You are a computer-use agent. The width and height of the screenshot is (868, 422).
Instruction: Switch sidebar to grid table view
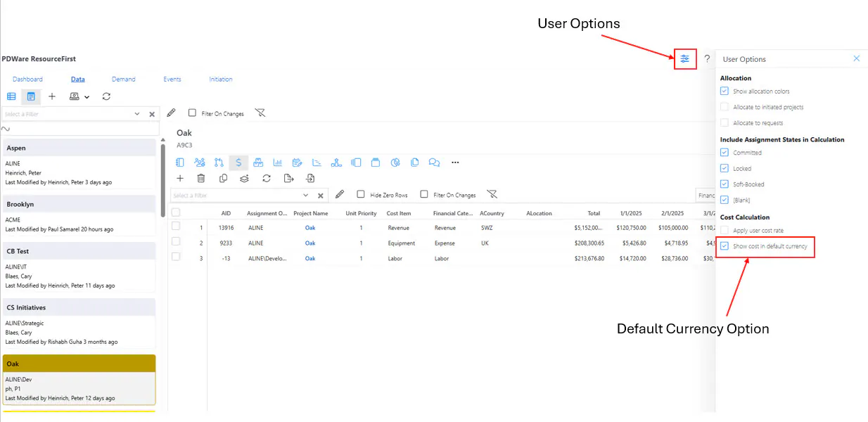11,96
